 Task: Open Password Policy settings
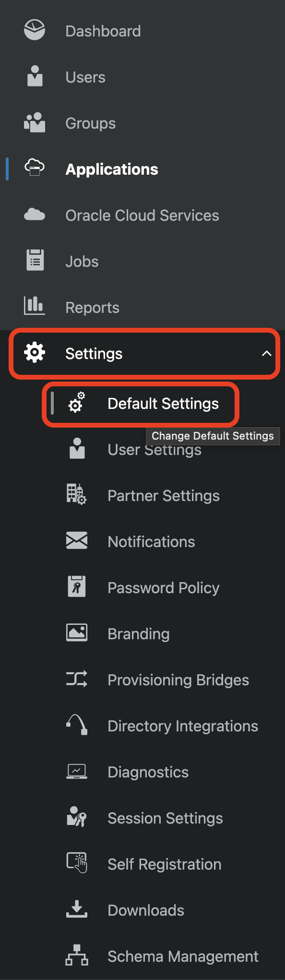tap(163, 588)
